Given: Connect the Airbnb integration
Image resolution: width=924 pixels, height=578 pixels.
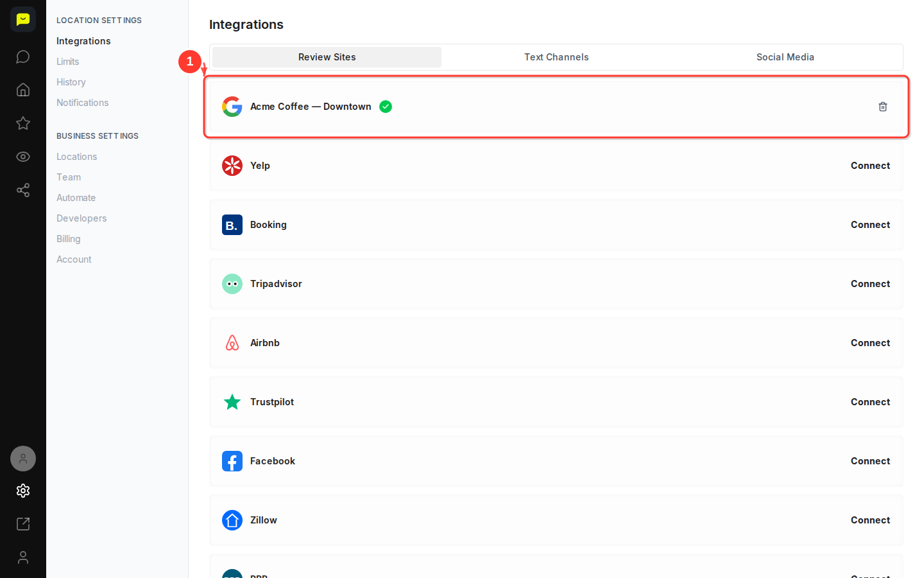Looking at the screenshot, I should (x=871, y=343).
